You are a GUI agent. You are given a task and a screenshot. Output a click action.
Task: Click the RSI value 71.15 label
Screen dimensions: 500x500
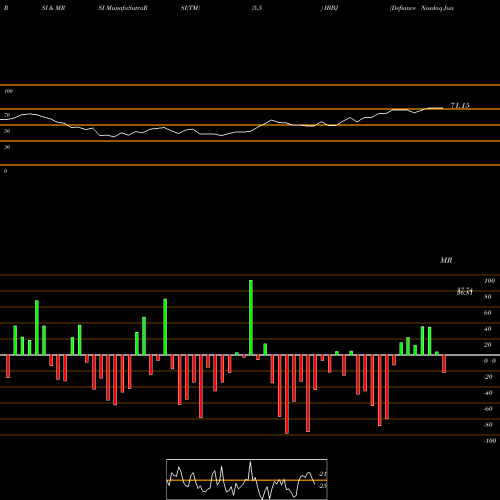point(460,106)
